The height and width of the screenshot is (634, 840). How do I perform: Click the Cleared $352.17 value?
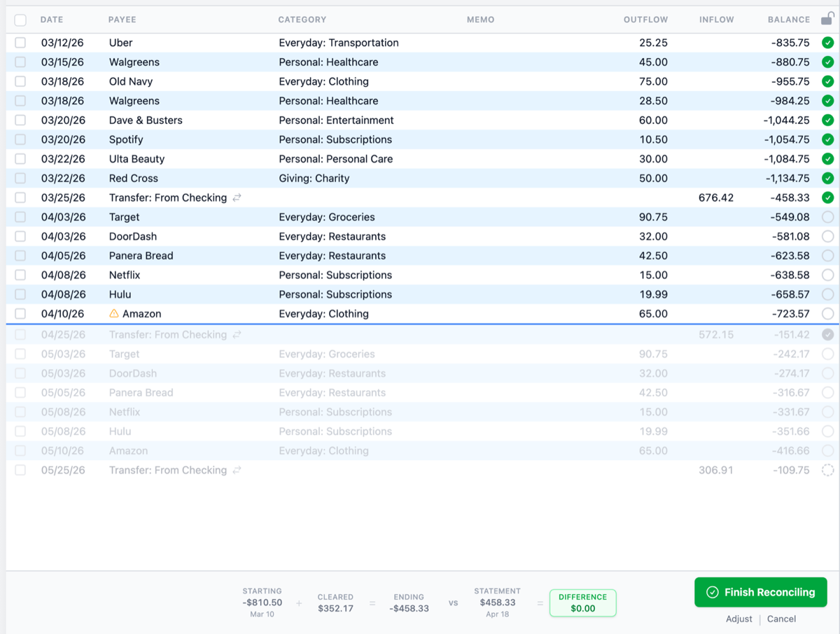tap(335, 608)
